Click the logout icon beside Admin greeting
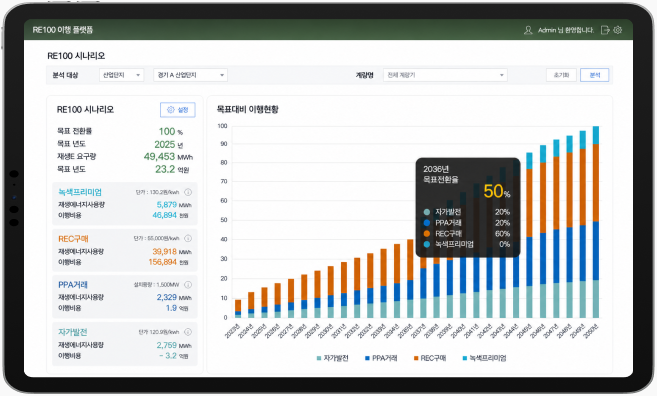 605,30
